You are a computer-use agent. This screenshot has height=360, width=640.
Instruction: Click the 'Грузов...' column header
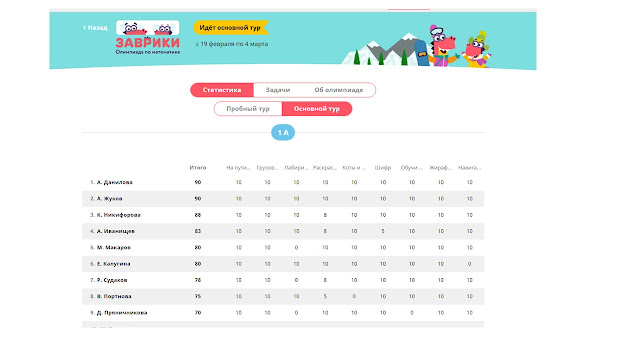point(267,167)
